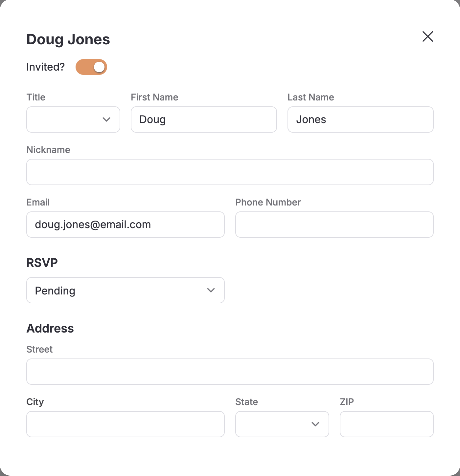This screenshot has height=476, width=460.
Task: Focus the empty Nickname field
Action: [x=230, y=172]
